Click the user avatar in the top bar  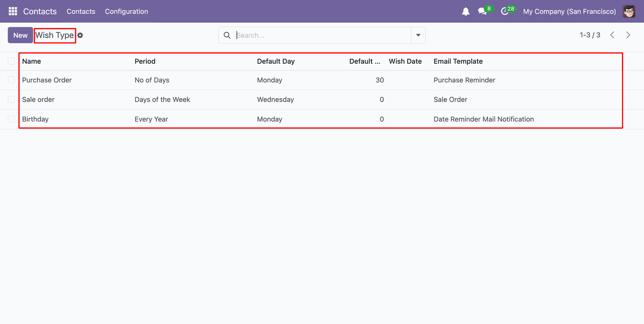(629, 11)
